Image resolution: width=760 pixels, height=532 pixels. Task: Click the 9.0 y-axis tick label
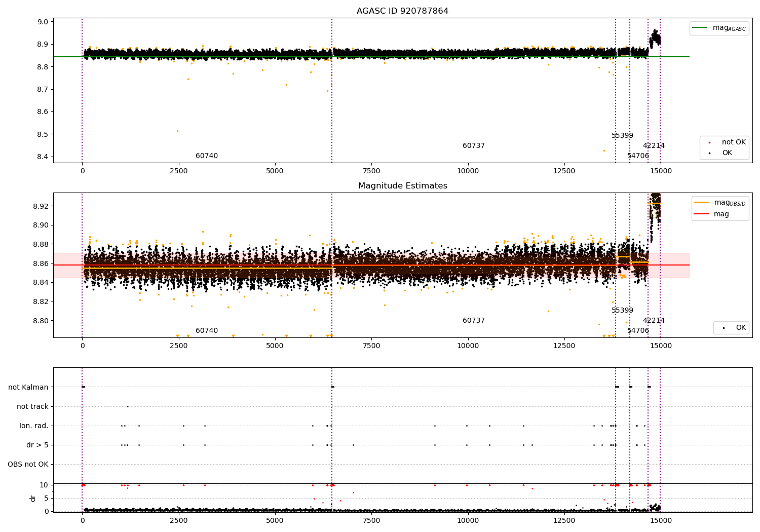click(x=43, y=22)
